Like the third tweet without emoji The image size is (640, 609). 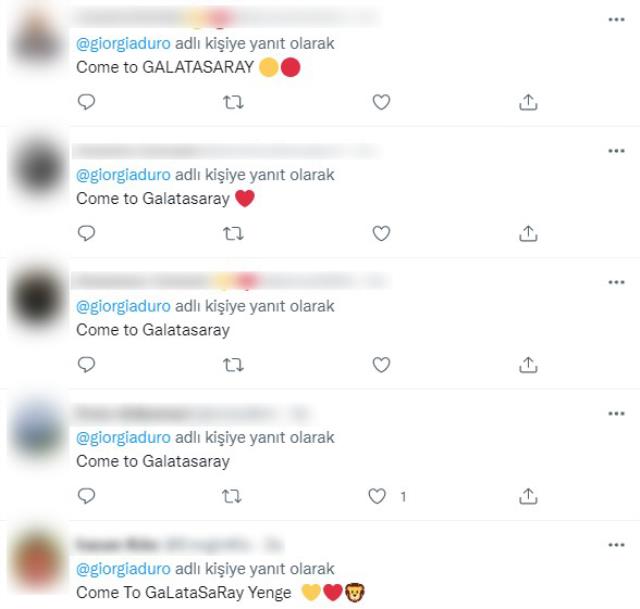tap(381, 365)
